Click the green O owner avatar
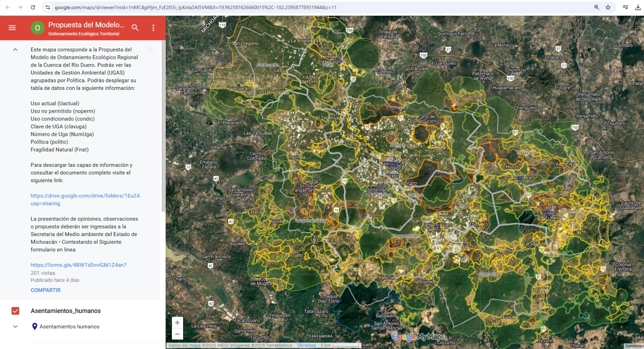 [37, 28]
